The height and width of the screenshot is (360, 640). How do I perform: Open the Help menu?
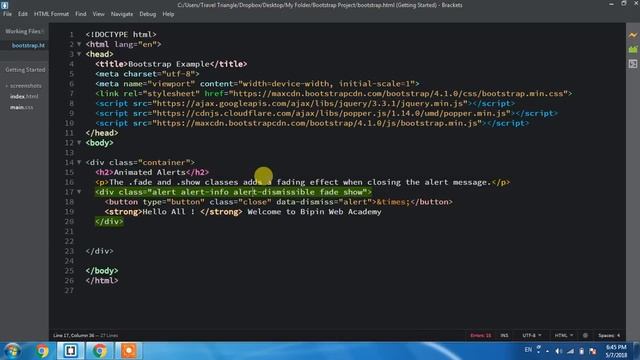[168, 14]
